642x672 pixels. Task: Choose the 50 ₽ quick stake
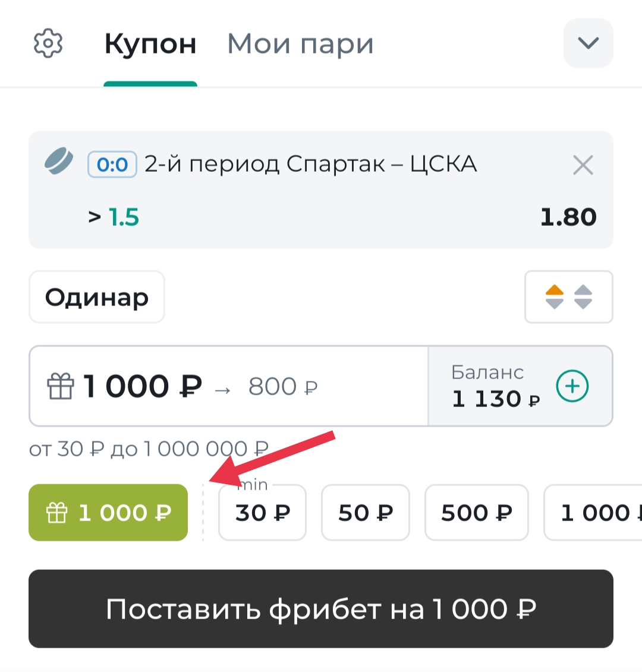[365, 512]
